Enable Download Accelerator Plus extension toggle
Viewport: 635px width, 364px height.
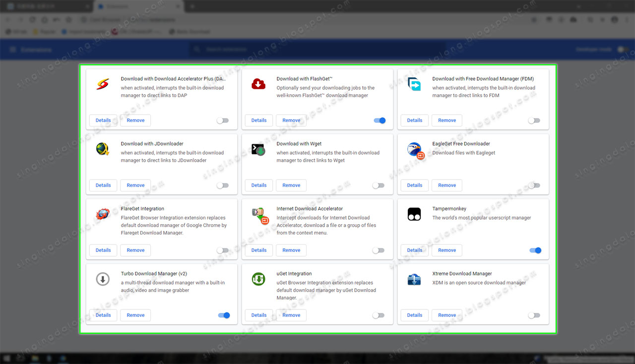[x=223, y=121]
